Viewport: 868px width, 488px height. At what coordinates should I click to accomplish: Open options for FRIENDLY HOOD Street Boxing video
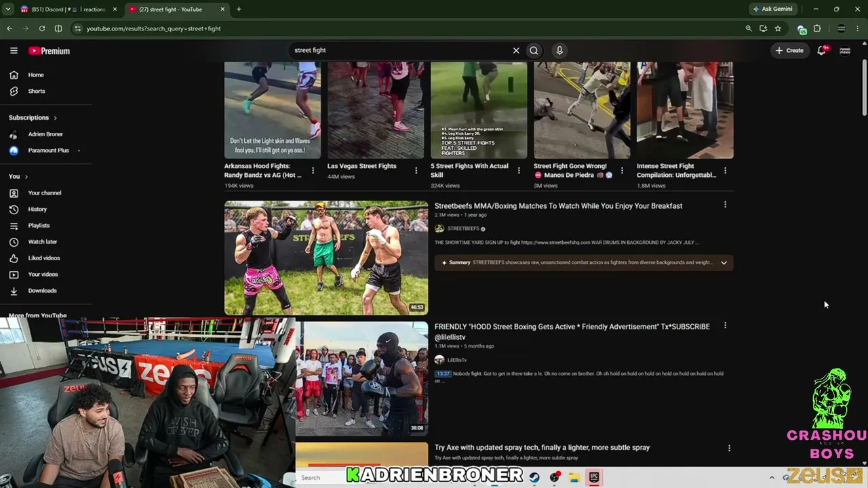pyautogui.click(x=725, y=325)
